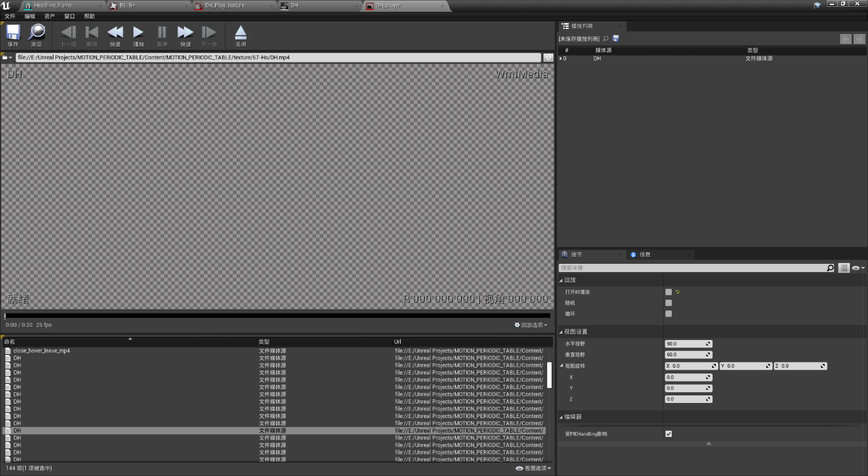Click the 暂停 (Pause) toolbar icon
This screenshot has height=476, width=868.
point(162,32)
